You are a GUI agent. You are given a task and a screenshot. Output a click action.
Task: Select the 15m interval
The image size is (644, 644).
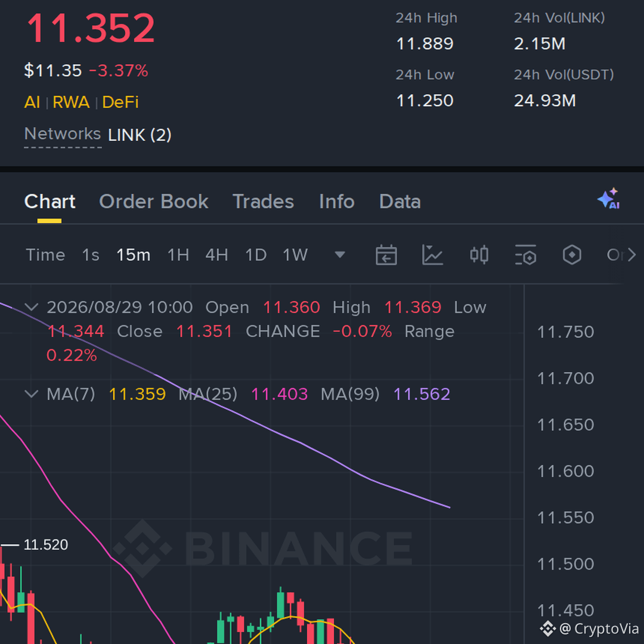133,255
